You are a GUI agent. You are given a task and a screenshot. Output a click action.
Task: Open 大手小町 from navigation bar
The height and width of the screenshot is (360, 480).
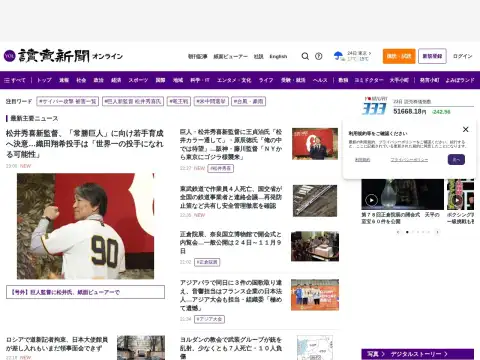tap(399, 80)
